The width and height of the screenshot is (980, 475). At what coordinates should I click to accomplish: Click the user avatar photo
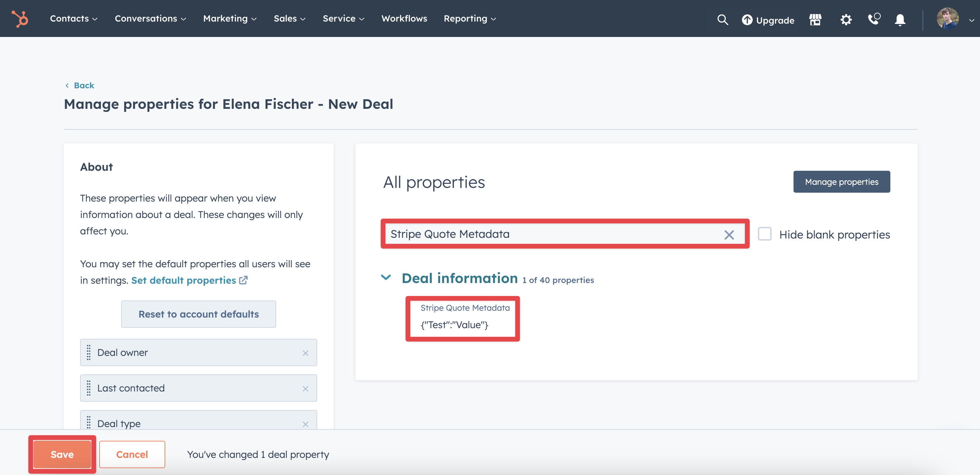947,18
